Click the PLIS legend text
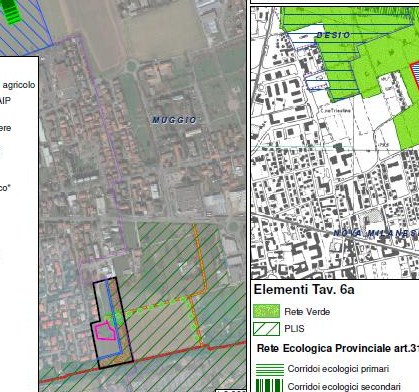This screenshot has width=419, height=392. point(294,329)
